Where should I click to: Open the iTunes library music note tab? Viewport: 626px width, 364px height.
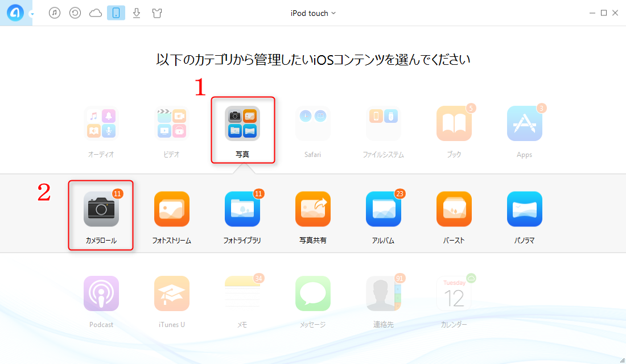pos(55,13)
